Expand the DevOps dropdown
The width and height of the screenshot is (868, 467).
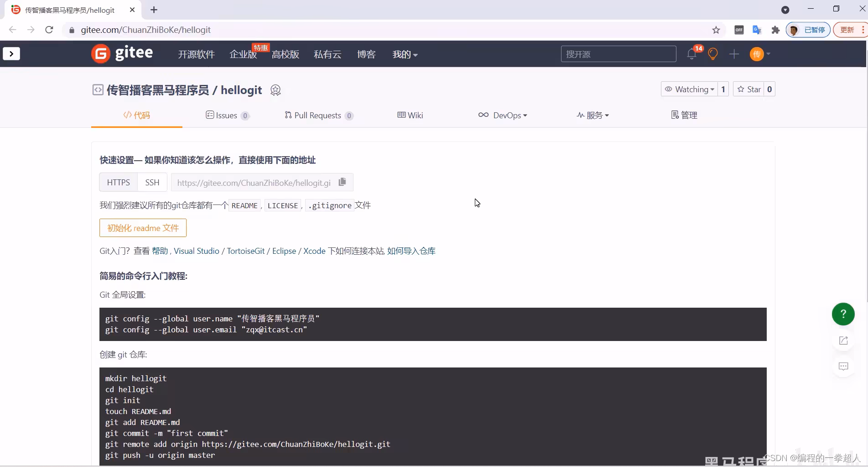click(502, 115)
